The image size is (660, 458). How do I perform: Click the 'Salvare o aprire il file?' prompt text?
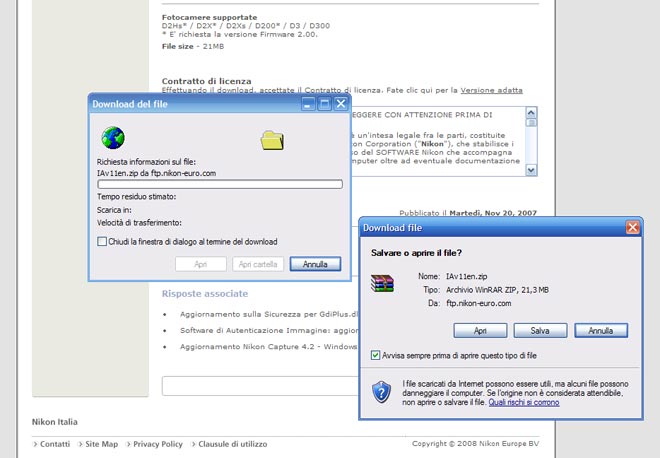pyautogui.click(x=416, y=253)
